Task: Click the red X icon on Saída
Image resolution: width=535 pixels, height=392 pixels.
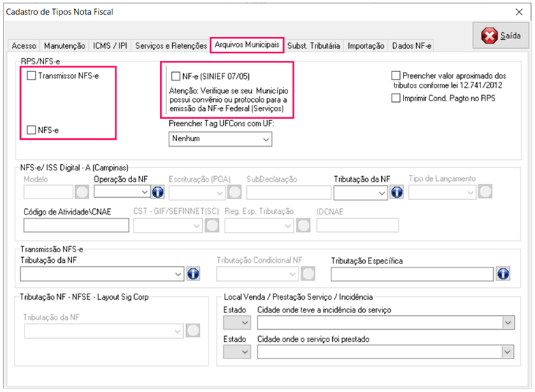Action: [490, 36]
